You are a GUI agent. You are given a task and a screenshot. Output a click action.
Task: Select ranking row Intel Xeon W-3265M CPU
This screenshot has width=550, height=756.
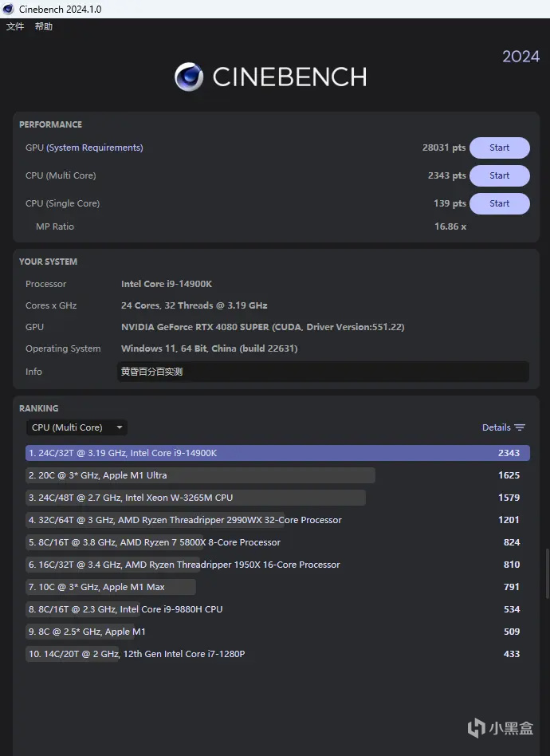[x=277, y=498]
